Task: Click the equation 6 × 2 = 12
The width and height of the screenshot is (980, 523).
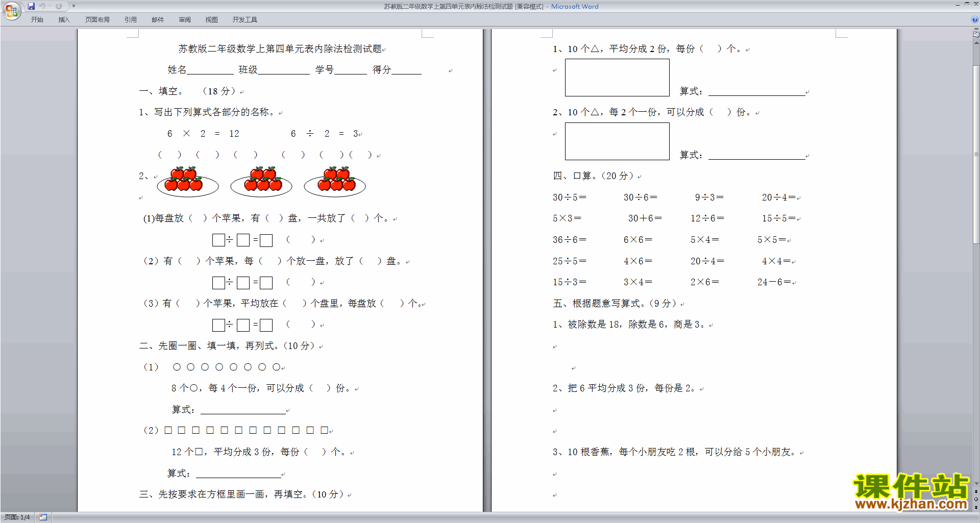Action: click(203, 134)
